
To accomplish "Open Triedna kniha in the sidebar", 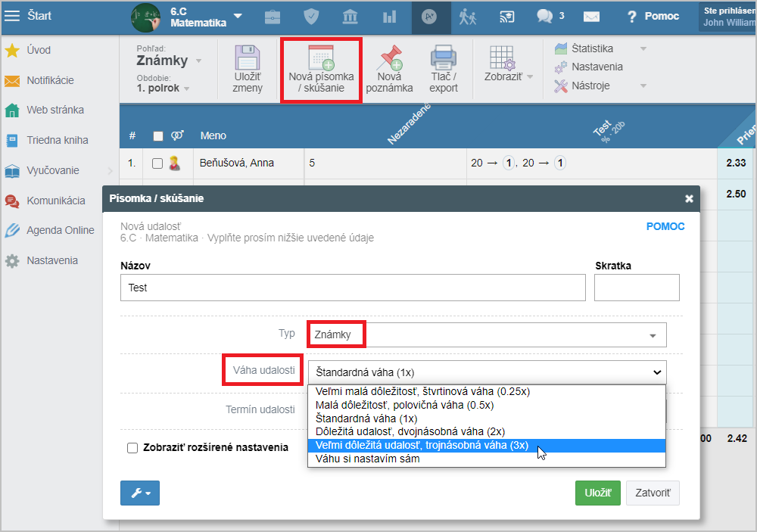I will [57, 141].
